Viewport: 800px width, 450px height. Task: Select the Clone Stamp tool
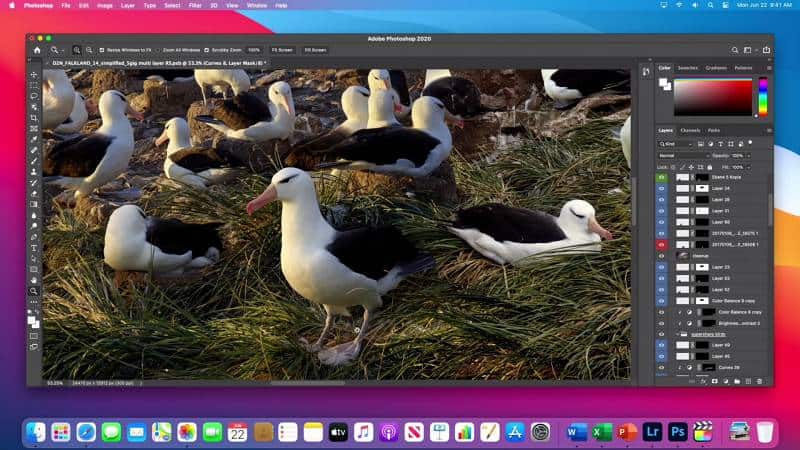tap(34, 172)
